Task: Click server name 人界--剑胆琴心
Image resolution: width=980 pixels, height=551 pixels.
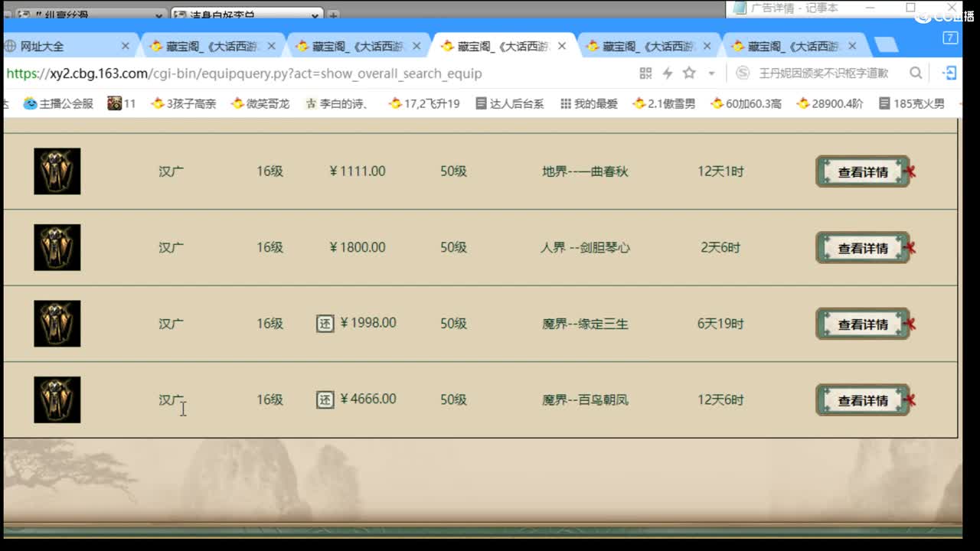Action: click(585, 247)
